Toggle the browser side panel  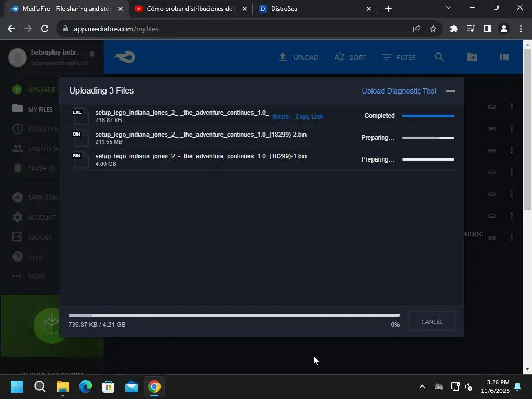coord(487,29)
